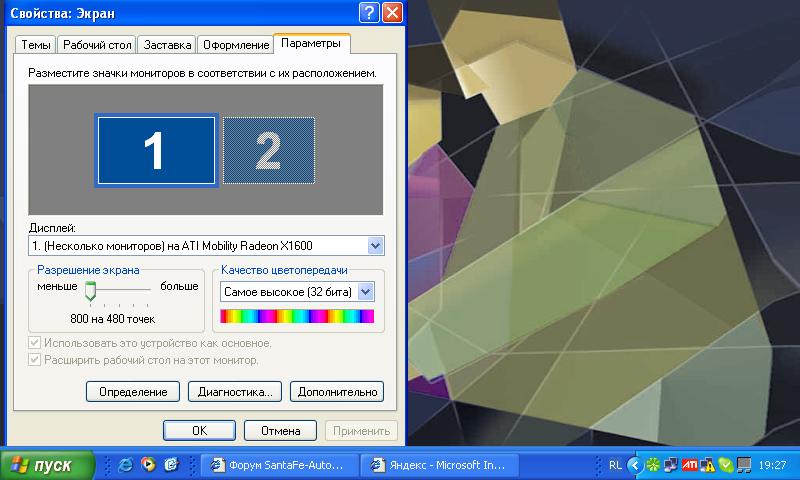Select monitor 1 icon in display layout
Viewport: 800px width, 480px height.
point(155,151)
